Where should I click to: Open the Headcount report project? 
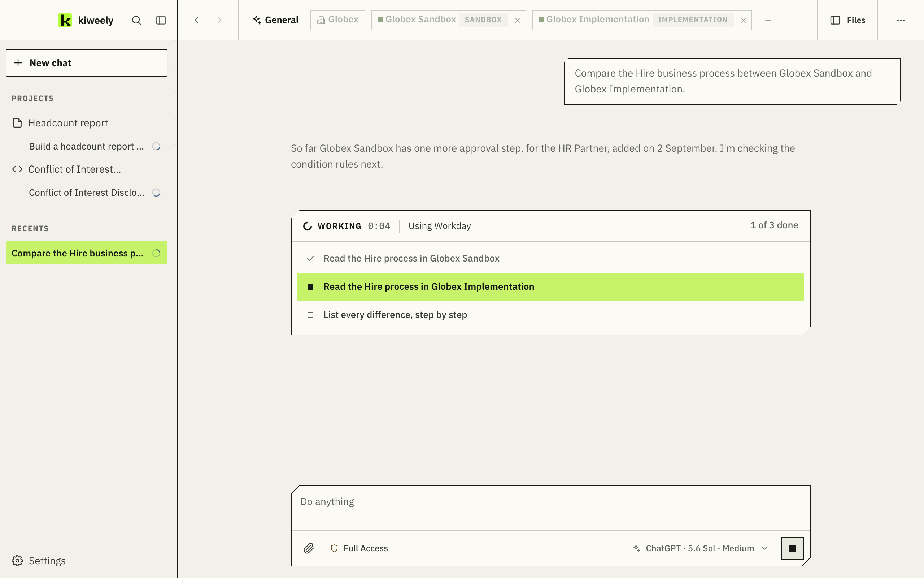click(x=87, y=123)
